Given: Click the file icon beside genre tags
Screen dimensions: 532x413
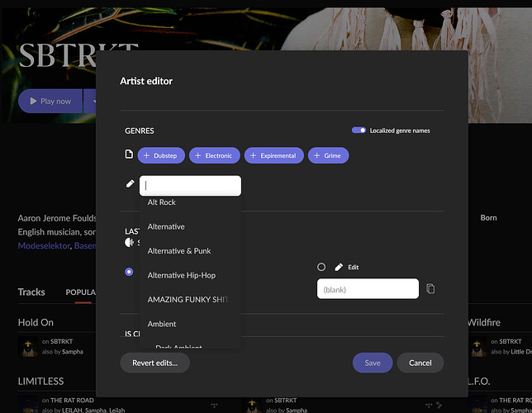Looking at the screenshot, I should [x=129, y=155].
